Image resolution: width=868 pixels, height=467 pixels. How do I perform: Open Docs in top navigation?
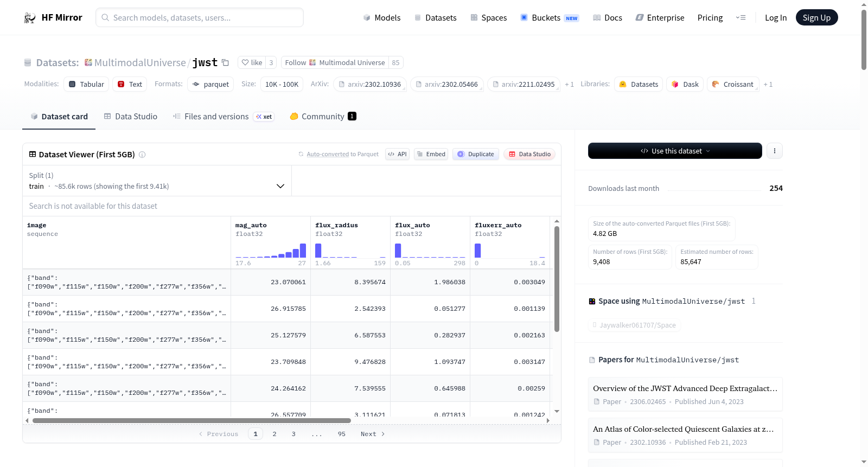tap(607, 17)
